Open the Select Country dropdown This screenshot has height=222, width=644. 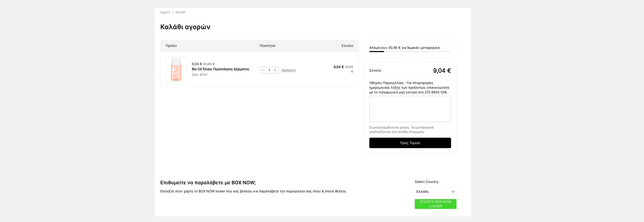(x=435, y=192)
